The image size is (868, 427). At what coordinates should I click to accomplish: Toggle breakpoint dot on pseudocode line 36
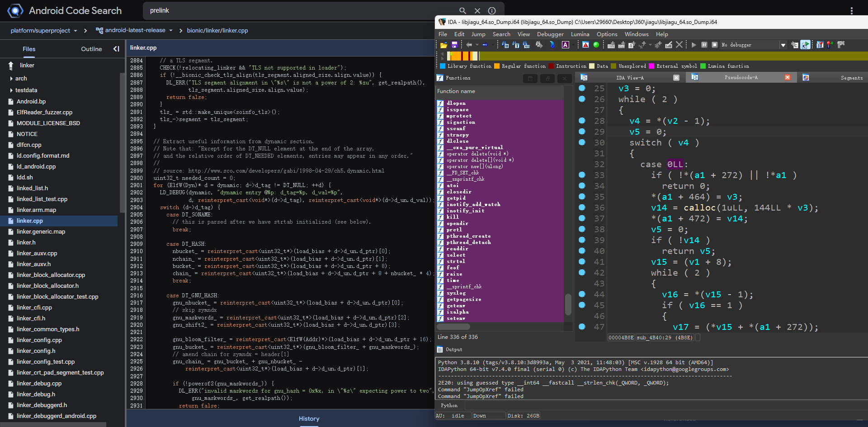tap(582, 207)
